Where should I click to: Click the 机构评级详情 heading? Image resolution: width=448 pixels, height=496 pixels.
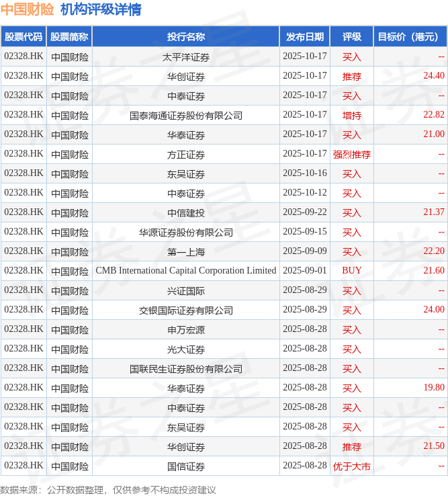[101, 9]
